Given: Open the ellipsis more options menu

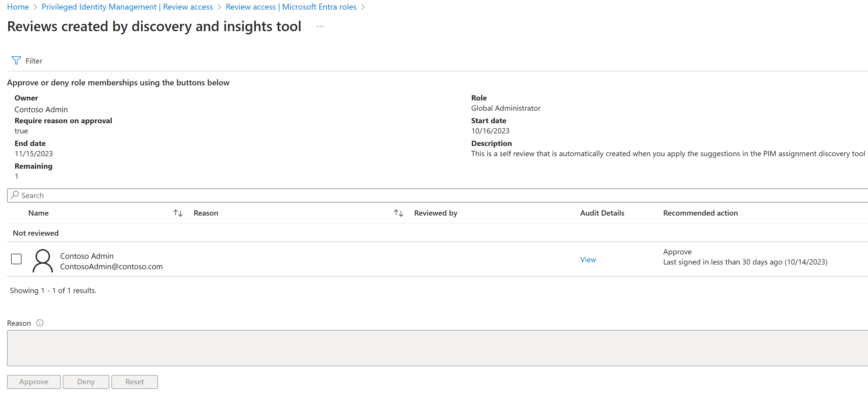Looking at the screenshot, I should click(x=320, y=26).
